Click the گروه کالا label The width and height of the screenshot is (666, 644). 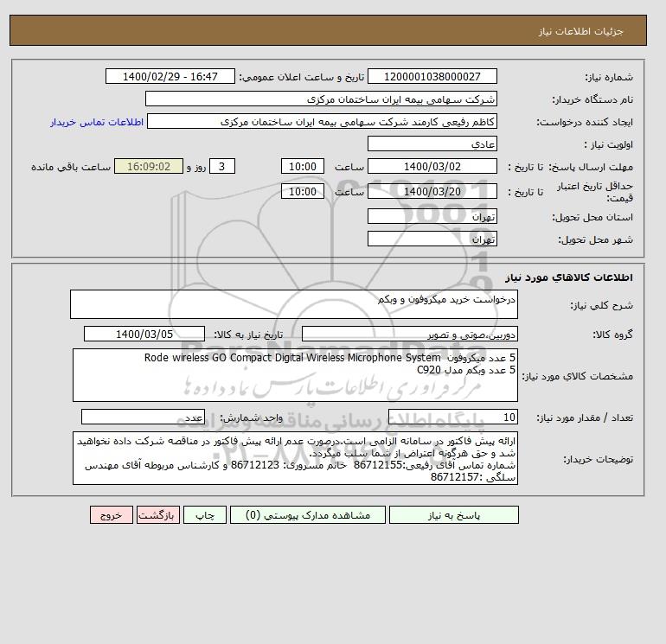pyautogui.click(x=612, y=335)
